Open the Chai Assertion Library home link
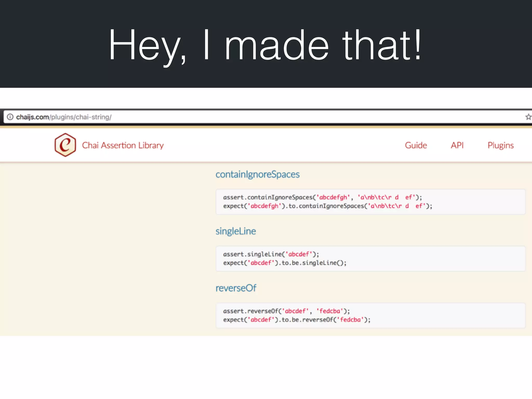 (x=123, y=145)
